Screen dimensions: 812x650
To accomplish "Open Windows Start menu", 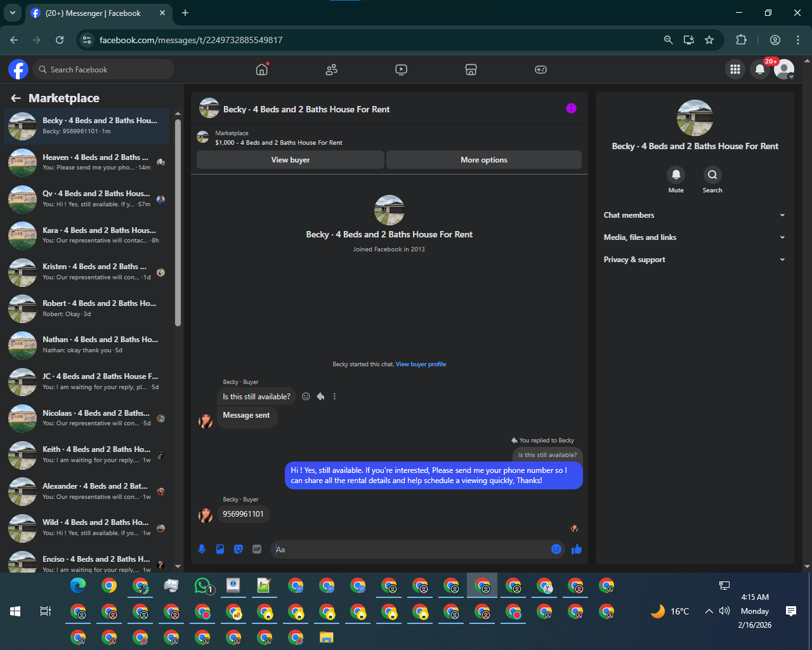I will 15,611.
